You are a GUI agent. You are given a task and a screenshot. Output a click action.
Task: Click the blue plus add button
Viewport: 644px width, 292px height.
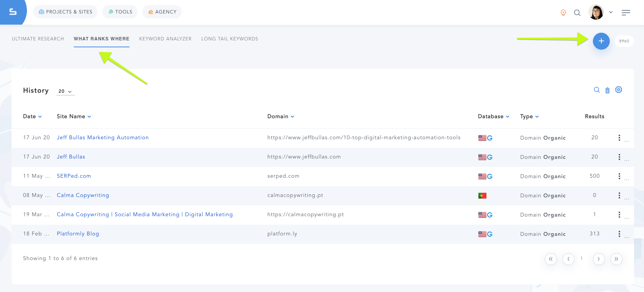[x=601, y=41]
